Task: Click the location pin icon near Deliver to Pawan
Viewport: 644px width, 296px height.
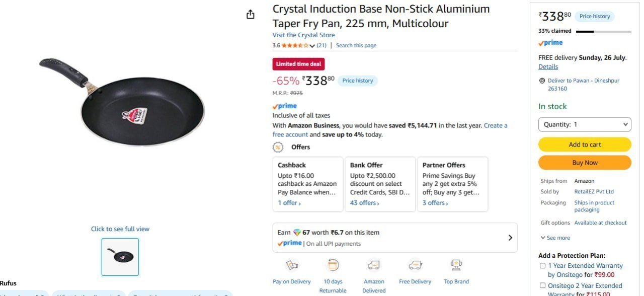Action: (542, 81)
